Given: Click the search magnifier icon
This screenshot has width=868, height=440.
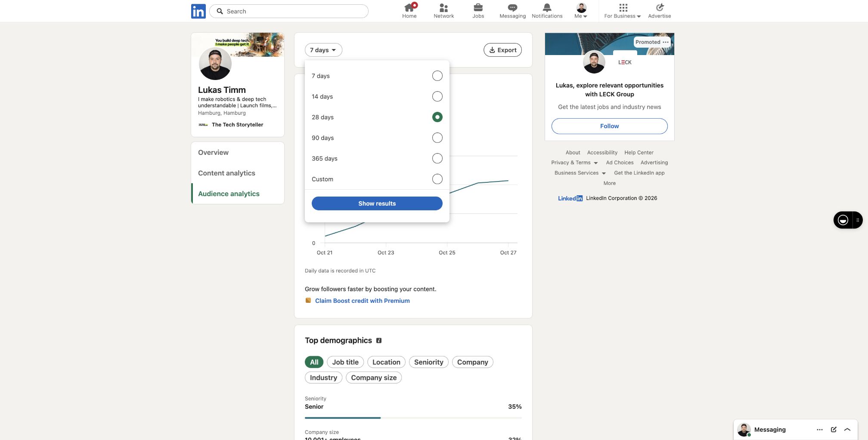Looking at the screenshot, I should 220,11.
